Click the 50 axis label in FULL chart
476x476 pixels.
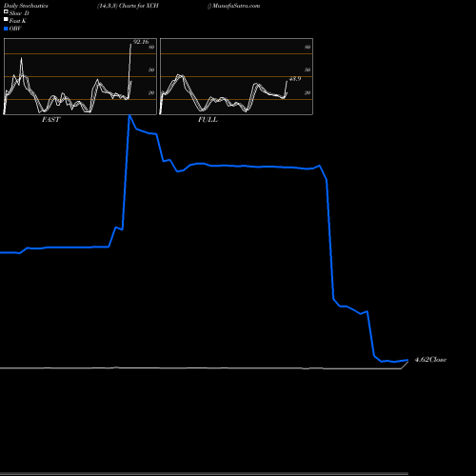point(307,69)
